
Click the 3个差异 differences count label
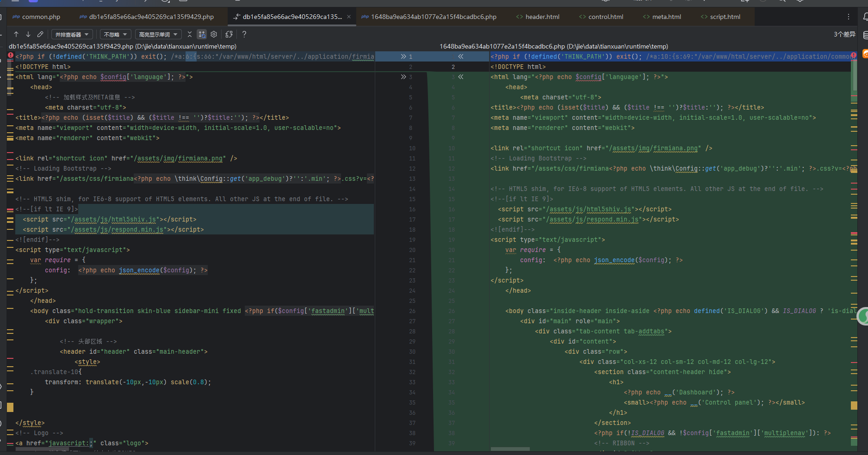[844, 34]
